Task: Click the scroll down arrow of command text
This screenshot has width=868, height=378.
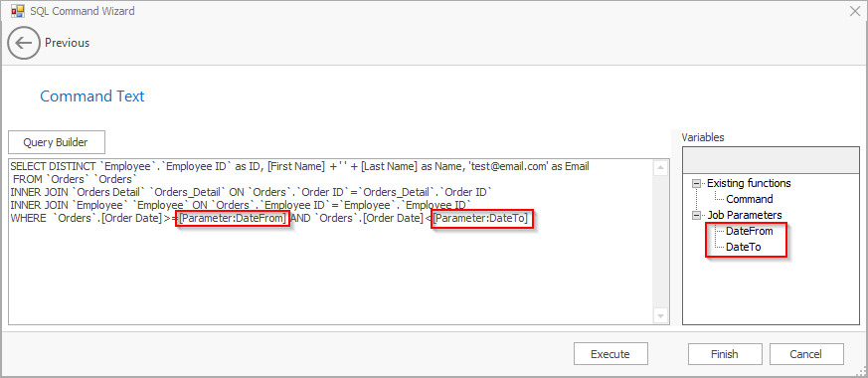Action: click(x=660, y=315)
